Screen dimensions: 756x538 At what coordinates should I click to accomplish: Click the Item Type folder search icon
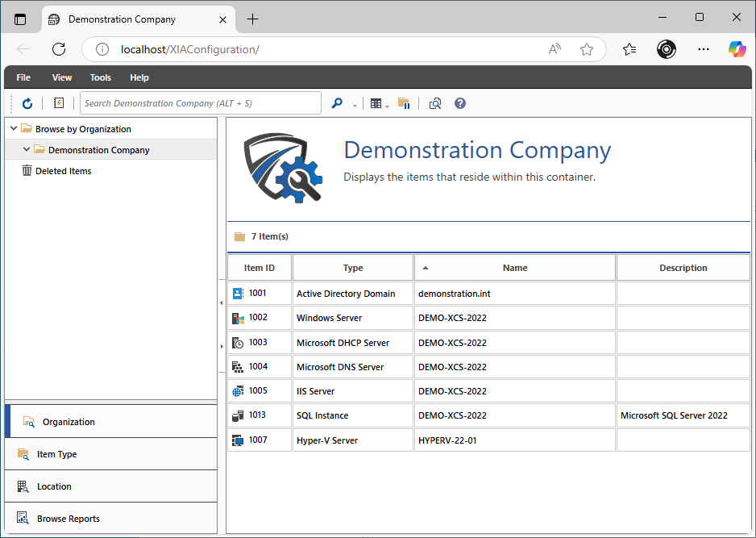23,453
